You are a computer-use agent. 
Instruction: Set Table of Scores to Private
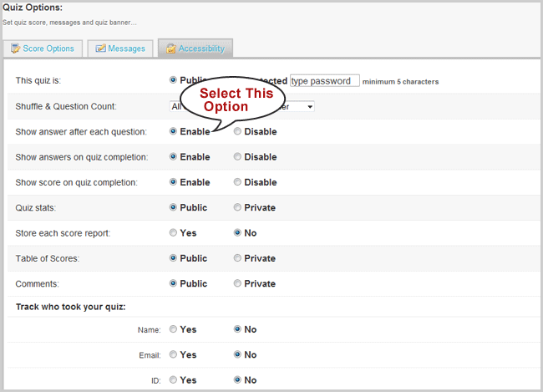point(237,258)
